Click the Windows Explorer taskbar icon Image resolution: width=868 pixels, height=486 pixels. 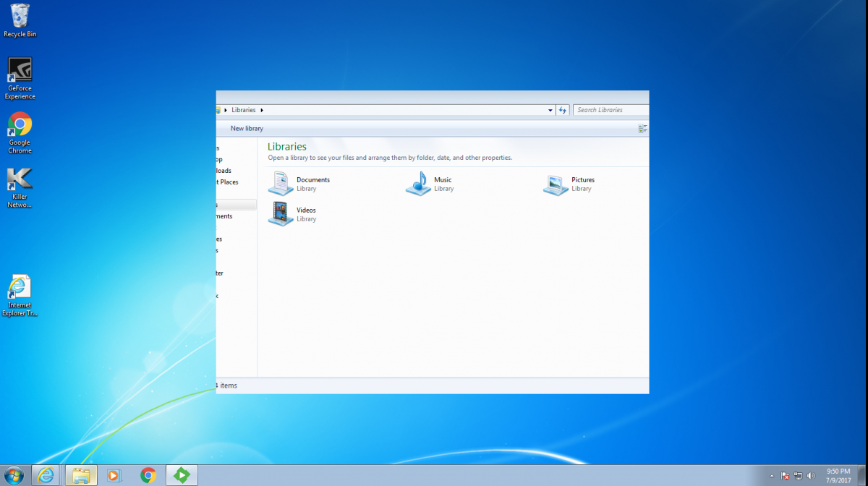[81, 475]
